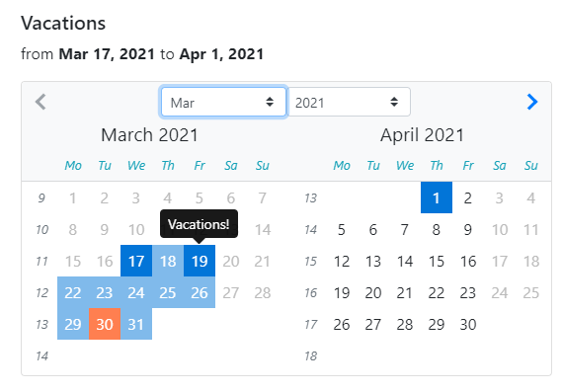Screen dimensions: 562x392
Task: Select March 29 in week 13
Action: click(x=73, y=324)
